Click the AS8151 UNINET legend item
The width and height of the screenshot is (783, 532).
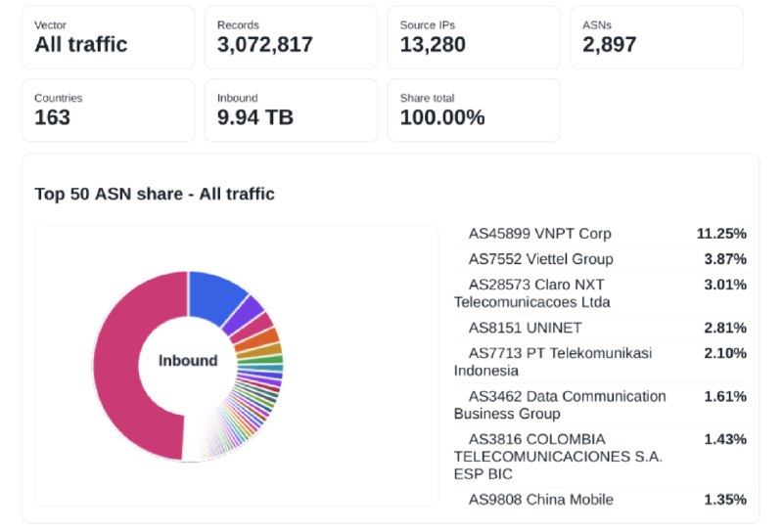coord(600,328)
